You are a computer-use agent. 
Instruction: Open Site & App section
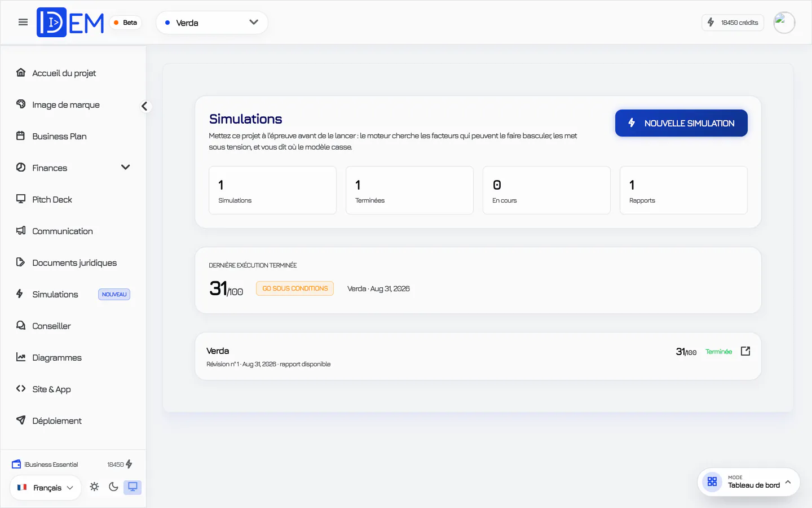click(51, 389)
